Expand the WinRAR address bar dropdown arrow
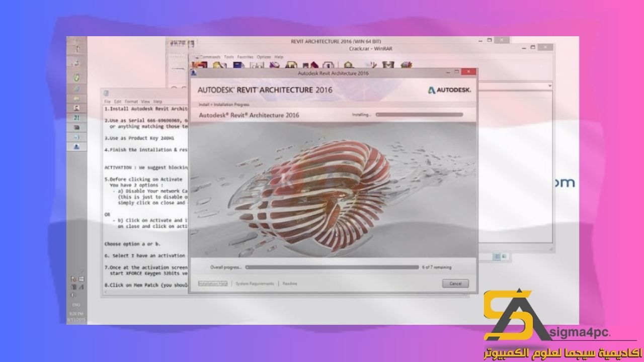The width and height of the screenshot is (644, 362). click(x=550, y=86)
